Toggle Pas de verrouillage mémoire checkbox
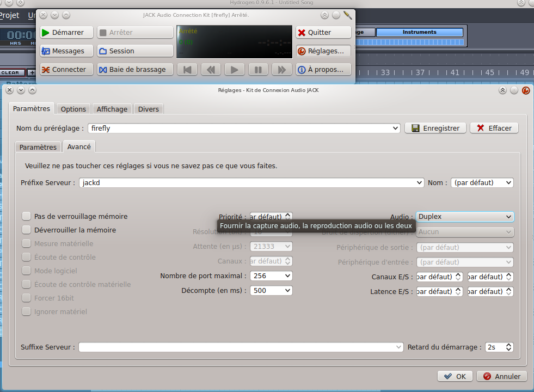534x392 pixels. click(26, 216)
